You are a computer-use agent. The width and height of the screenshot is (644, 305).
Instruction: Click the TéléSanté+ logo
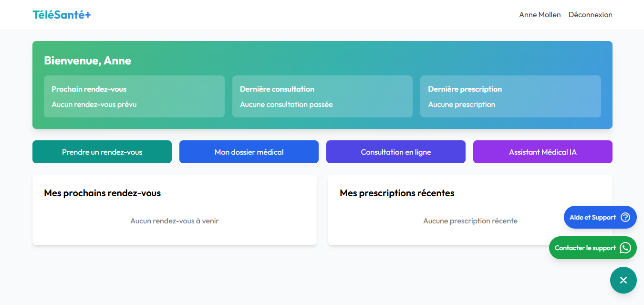pyautogui.click(x=62, y=15)
